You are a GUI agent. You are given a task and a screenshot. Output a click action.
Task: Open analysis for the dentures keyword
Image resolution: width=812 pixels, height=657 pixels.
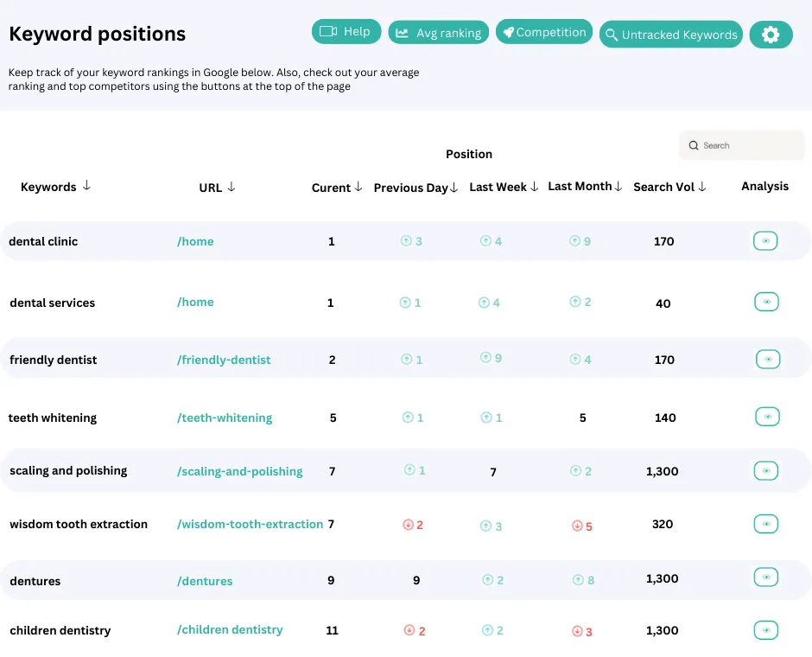765,577
